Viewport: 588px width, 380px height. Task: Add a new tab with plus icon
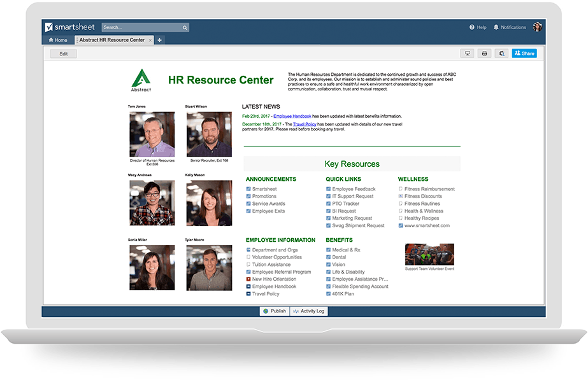(x=159, y=40)
